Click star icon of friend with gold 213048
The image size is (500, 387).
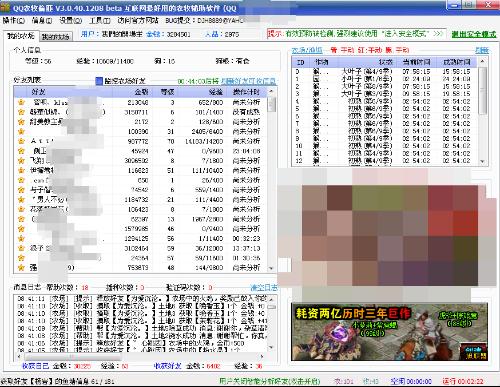coord(21,102)
